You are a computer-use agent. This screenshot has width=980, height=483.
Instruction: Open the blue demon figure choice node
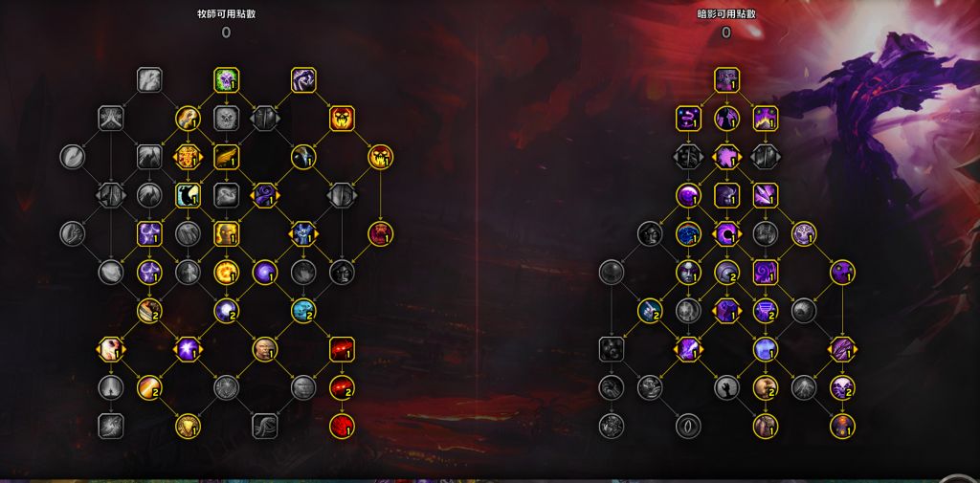(303, 233)
